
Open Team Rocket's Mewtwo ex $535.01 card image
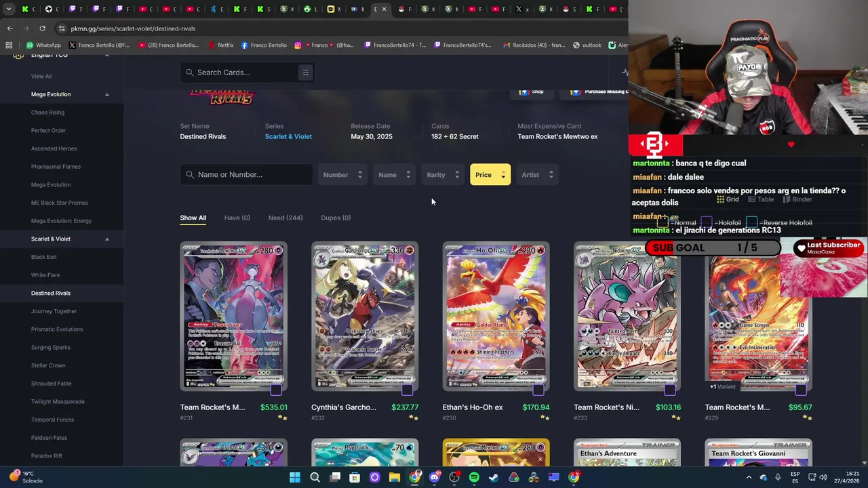[x=233, y=317]
